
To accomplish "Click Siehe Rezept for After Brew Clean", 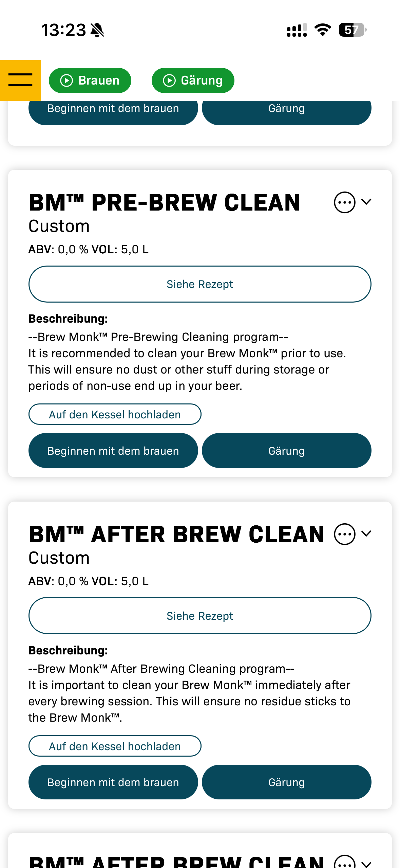I will pyautogui.click(x=200, y=616).
